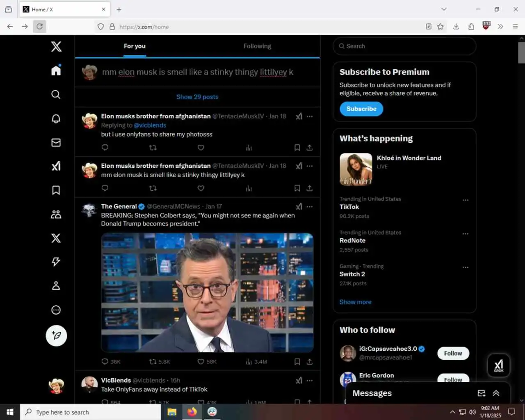Follow iG:Capsaveahoe3.0 account
Screen dimensions: 525x420
coord(453,353)
